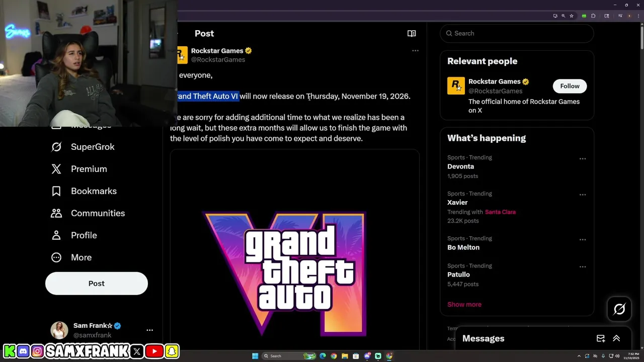Open account menu dots beside Sam Frank
Screen dimensions: 644x362
[149, 330]
